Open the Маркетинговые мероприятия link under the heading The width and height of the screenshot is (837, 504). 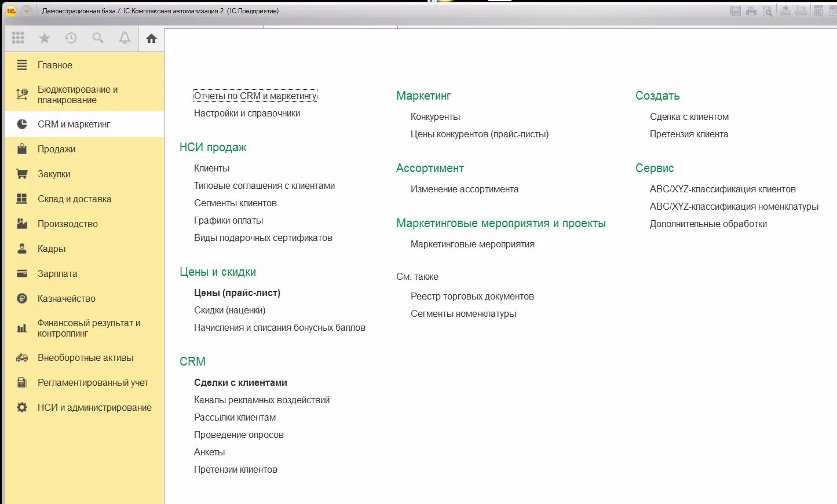click(473, 244)
